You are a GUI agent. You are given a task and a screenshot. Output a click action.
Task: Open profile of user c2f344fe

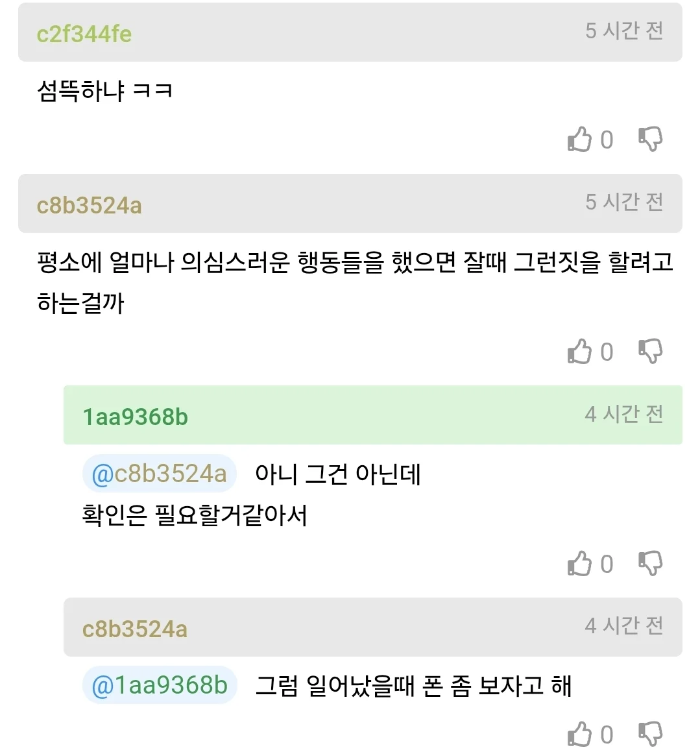(84, 34)
